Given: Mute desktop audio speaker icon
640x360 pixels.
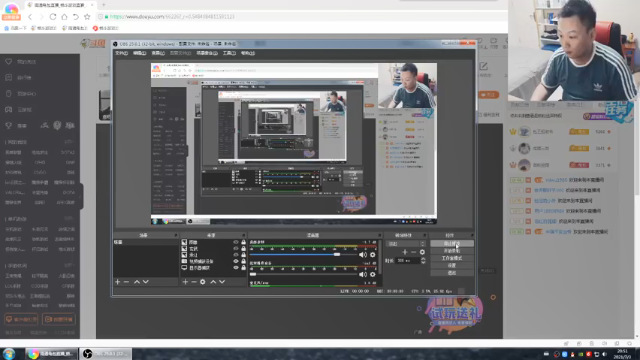Looking at the screenshot, I should coord(362,255).
